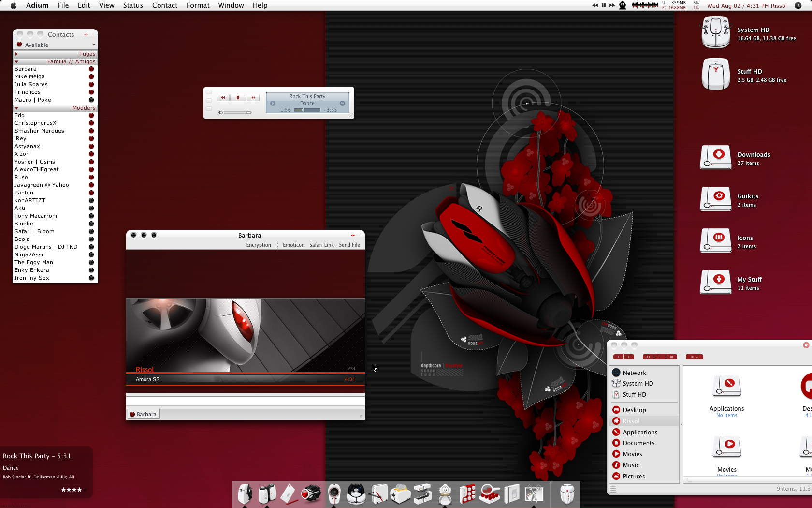Open the Downloads folder on the desktop
The height and width of the screenshot is (508, 812).
[716, 157]
